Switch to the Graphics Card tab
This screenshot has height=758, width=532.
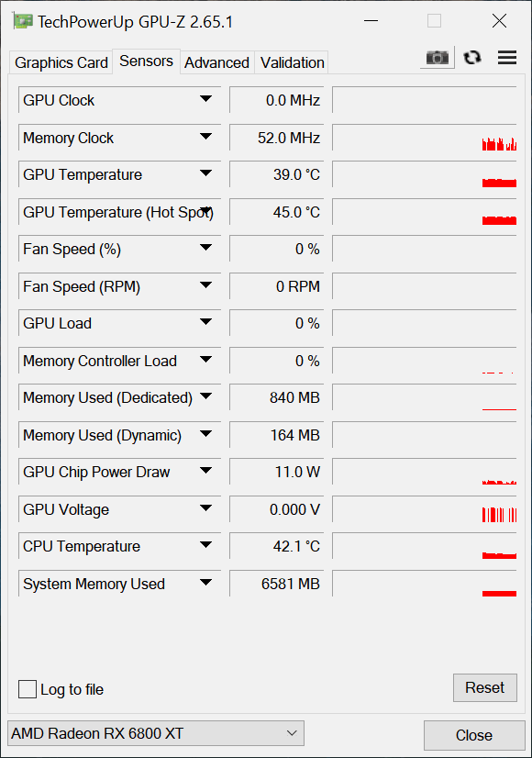coord(61,62)
